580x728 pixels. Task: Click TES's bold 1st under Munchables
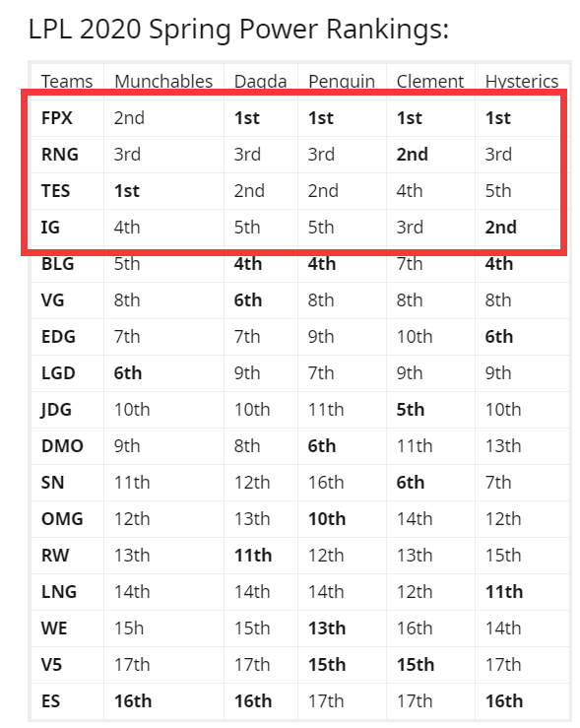[127, 191]
